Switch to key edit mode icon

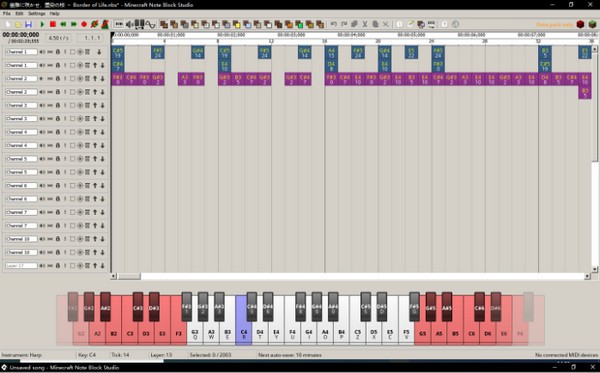[x=119, y=24]
